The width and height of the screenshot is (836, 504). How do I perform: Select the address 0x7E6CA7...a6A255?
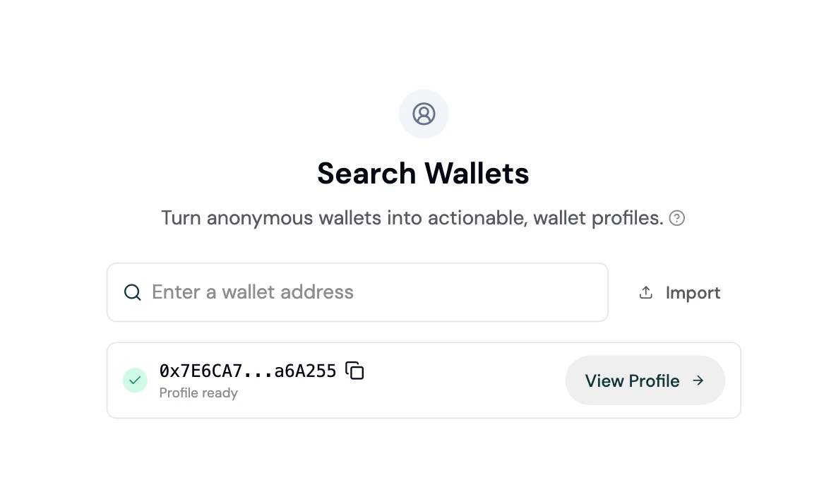pos(246,370)
